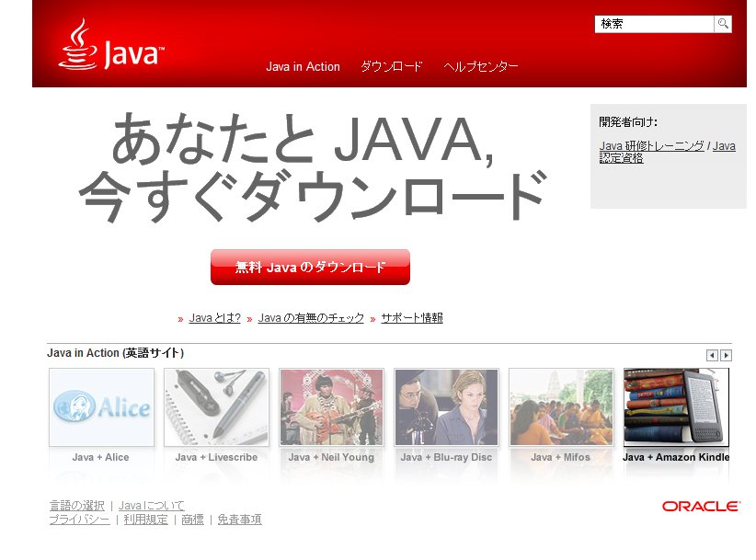
Task: Click the ORACLE logo in the footer
Action: click(702, 505)
